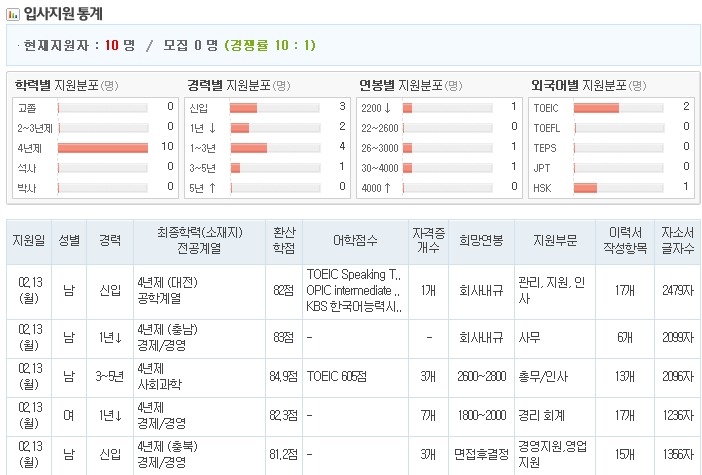The image size is (702, 475).
Task: Click the 경력별 지원분포 heading
Action: [x=239, y=85]
